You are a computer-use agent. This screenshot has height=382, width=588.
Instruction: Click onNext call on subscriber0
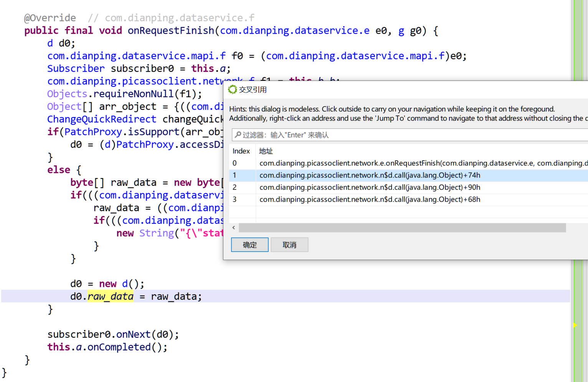pyautogui.click(x=134, y=334)
